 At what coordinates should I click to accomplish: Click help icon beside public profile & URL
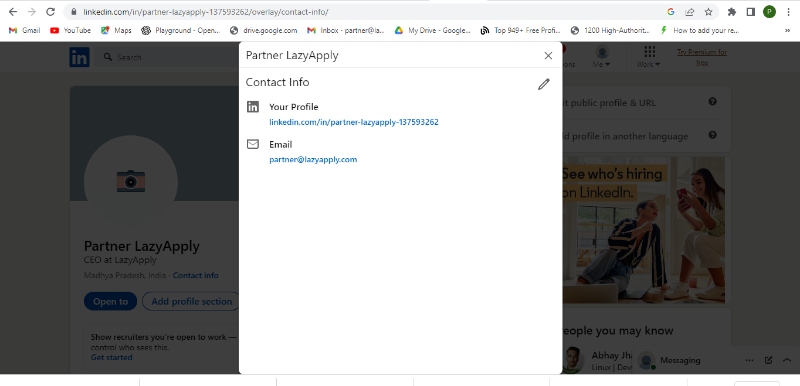coord(713,101)
